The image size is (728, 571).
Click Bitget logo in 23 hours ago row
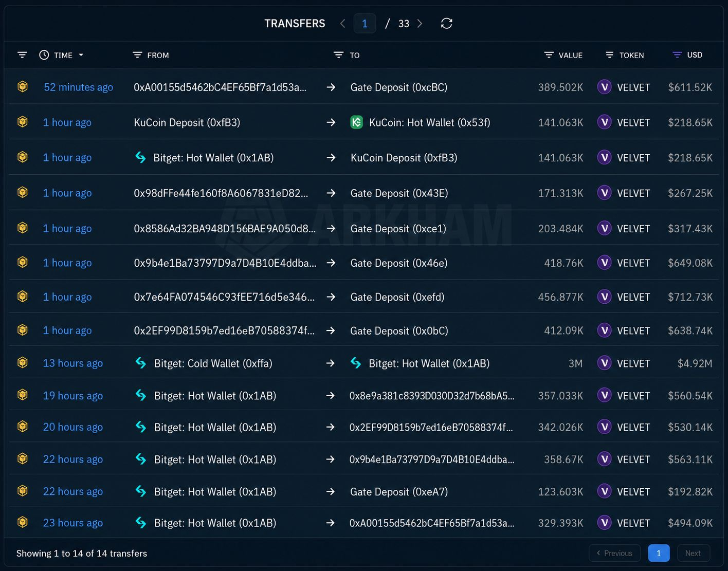pos(141,523)
